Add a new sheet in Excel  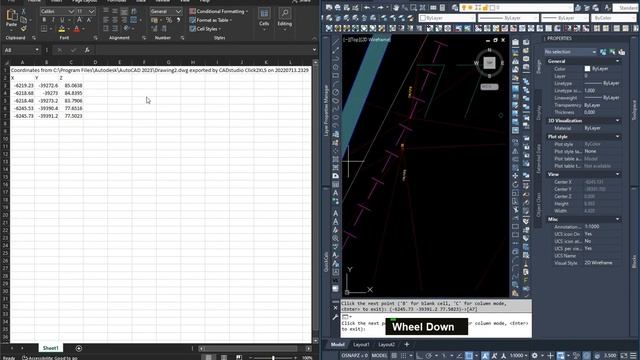click(x=79, y=348)
